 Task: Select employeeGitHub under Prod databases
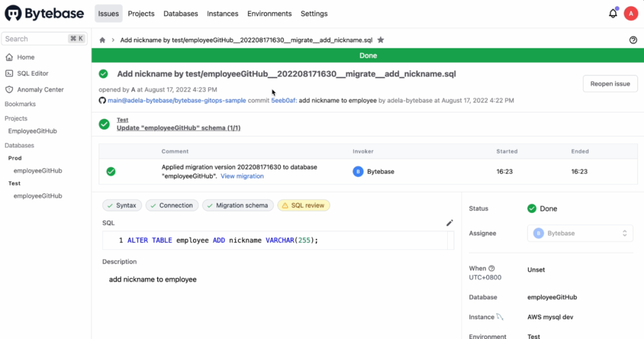click(38, 171)
